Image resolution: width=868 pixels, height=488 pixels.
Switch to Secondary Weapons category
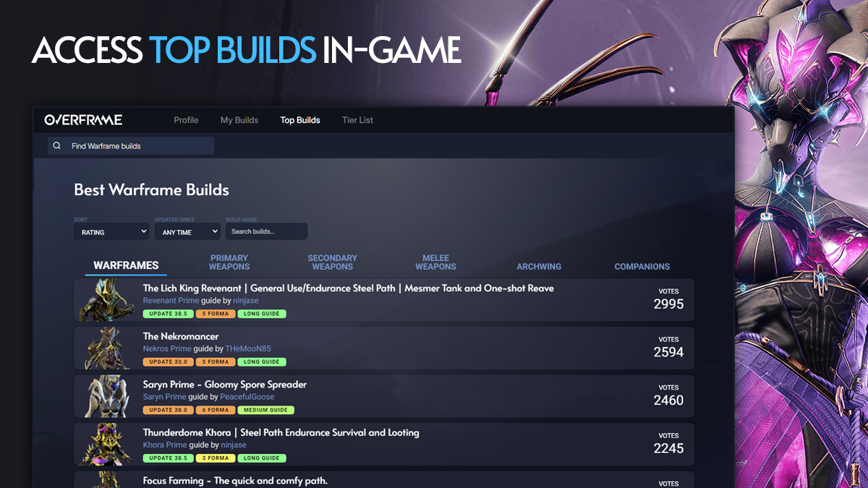[333, 262]
